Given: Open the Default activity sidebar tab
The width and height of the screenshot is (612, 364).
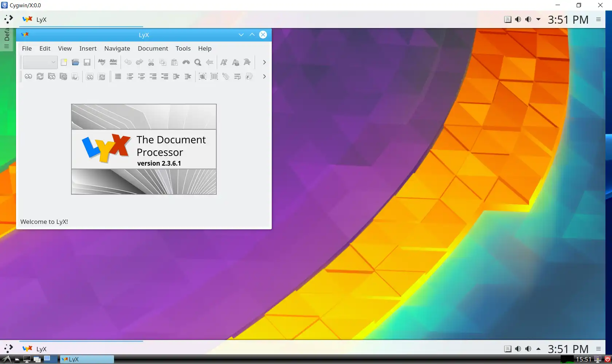Looking at the screenshot, I should click(7, 39).
